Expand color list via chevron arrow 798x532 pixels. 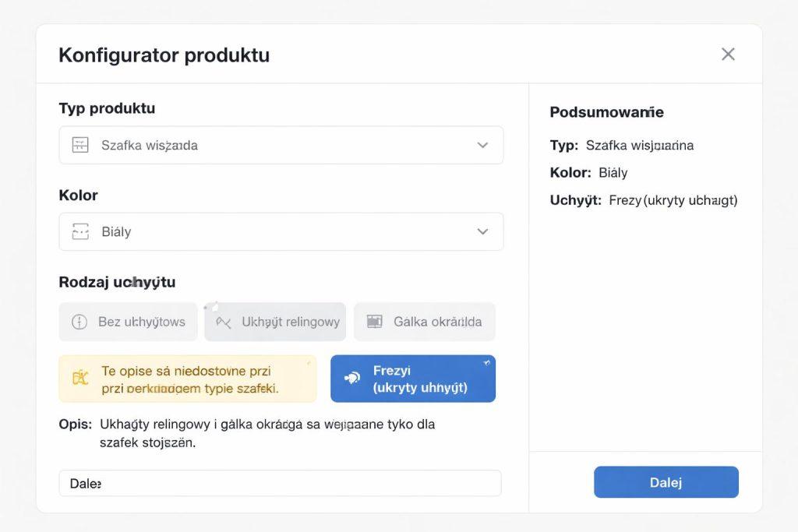482,231
